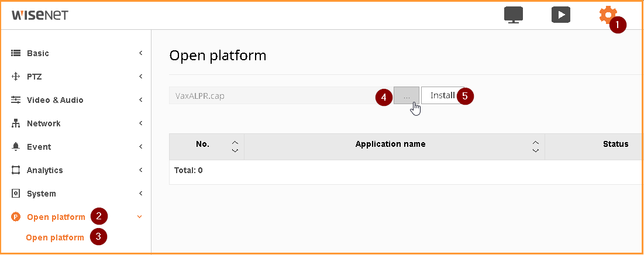Open the Analytics menu item

45,170
